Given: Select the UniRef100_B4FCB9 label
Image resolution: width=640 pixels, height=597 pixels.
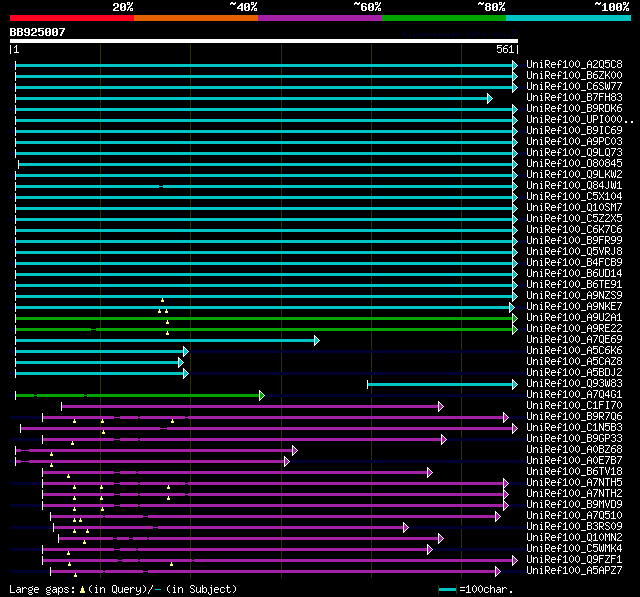Looking at the screenshot, I should [574, 263].
